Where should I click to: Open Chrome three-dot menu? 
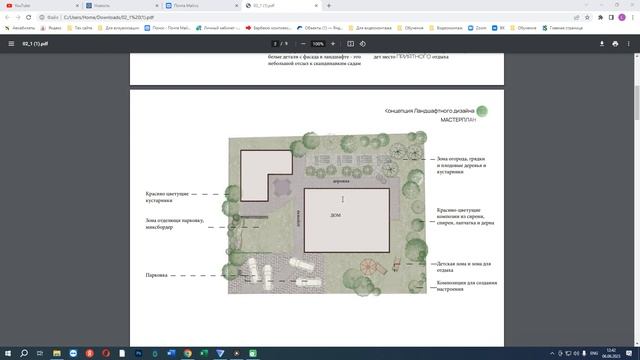[633, 18]
